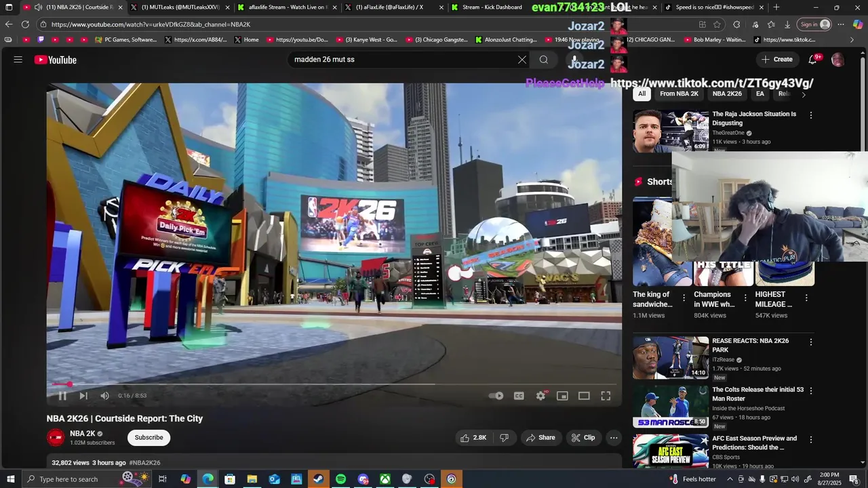Open options for Colts 53 Man Roster video
The width and height of the screenshot is (868, 488).
pos(811,391)
